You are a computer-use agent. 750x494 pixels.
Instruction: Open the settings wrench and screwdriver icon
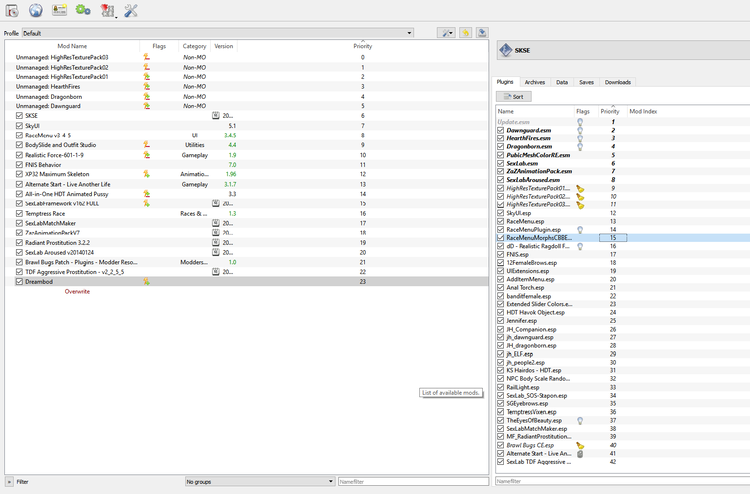tap(131, 10)
